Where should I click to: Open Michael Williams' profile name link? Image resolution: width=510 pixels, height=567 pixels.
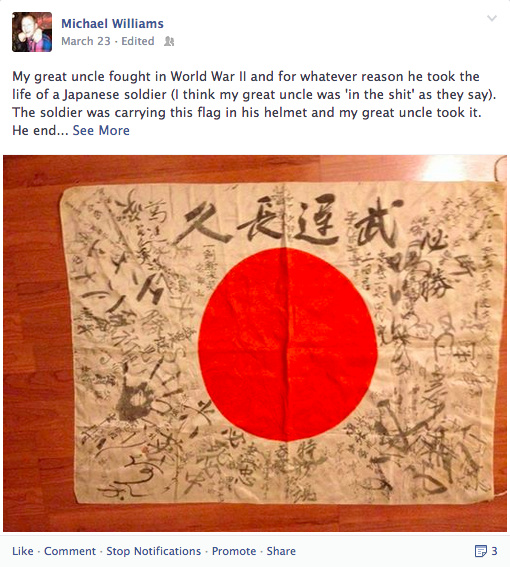112,24
